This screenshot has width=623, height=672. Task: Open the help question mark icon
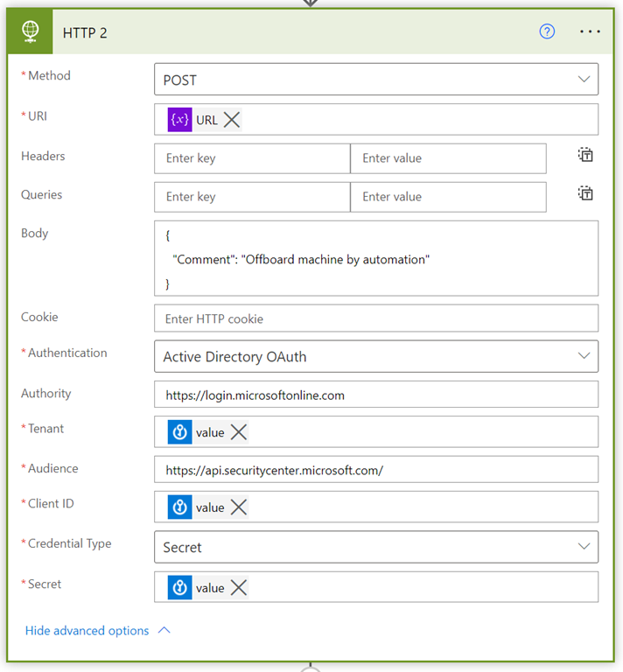[547, 31]
